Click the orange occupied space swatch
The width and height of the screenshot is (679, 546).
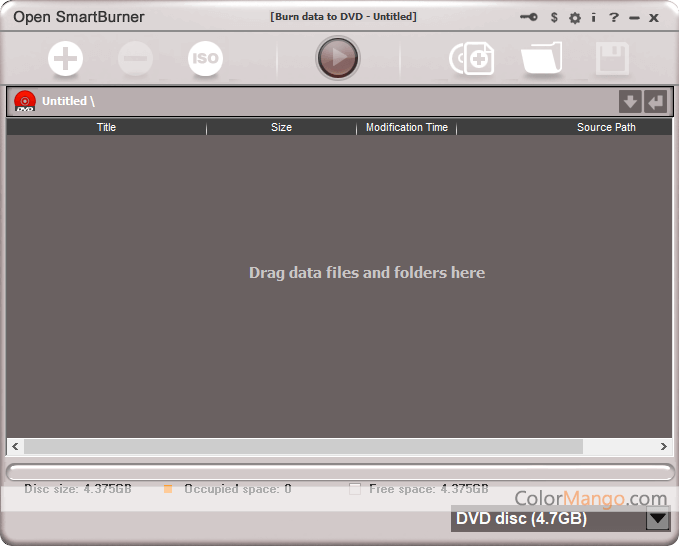(x=168, y=489)
